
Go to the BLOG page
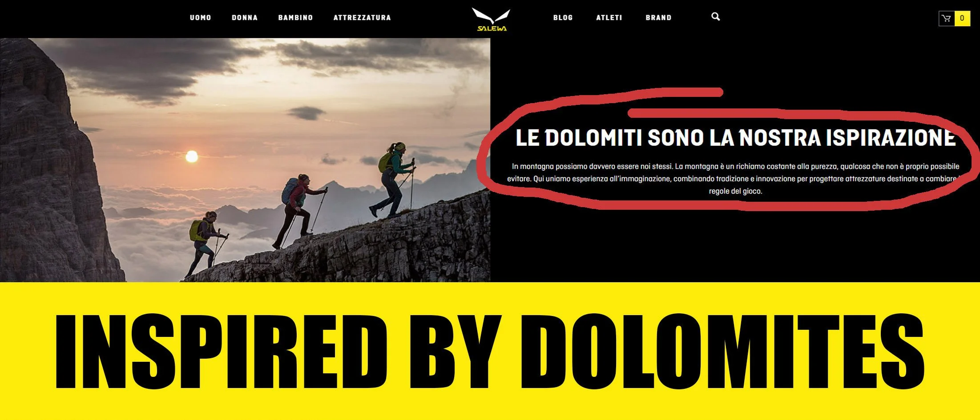click(563, 18)
